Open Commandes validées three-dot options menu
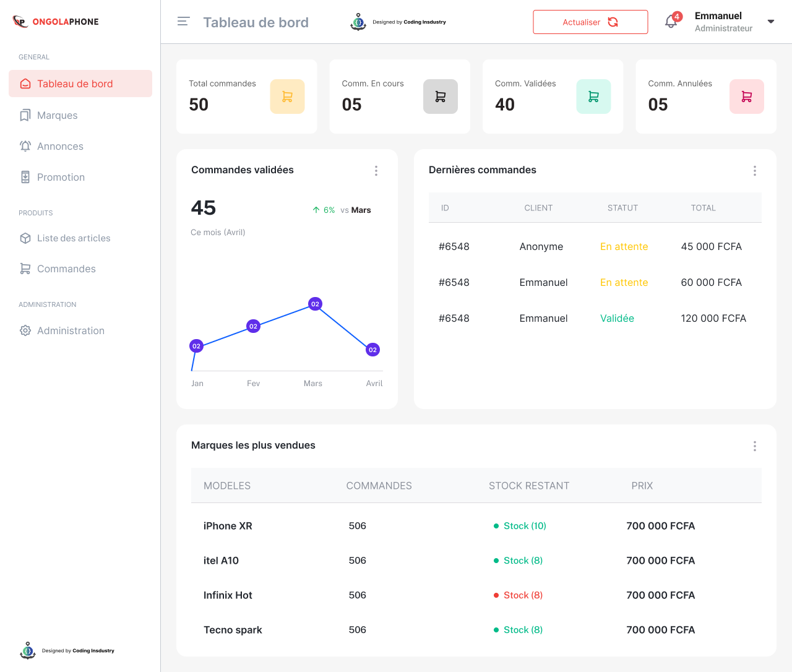The image size is (792, 672). tap(376, 171)
